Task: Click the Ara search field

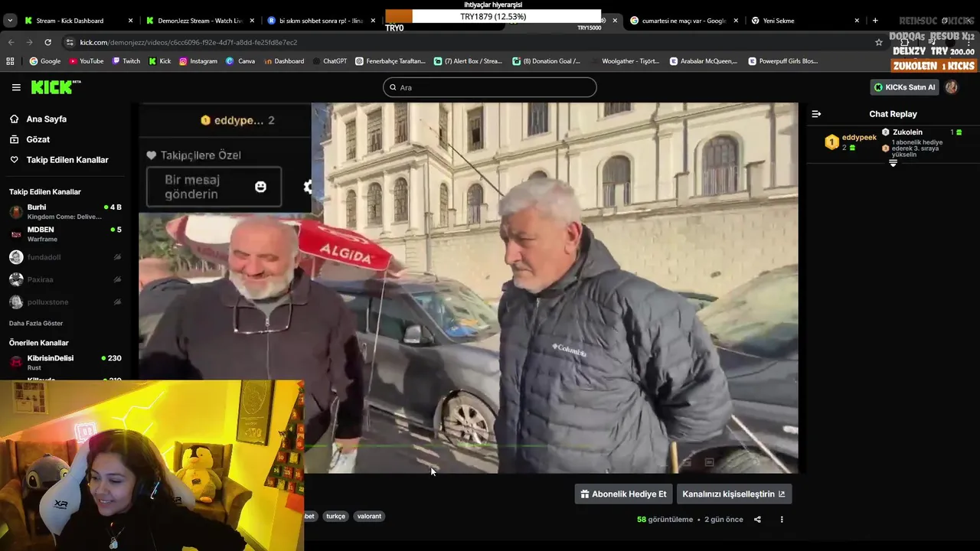Action: 490,87
